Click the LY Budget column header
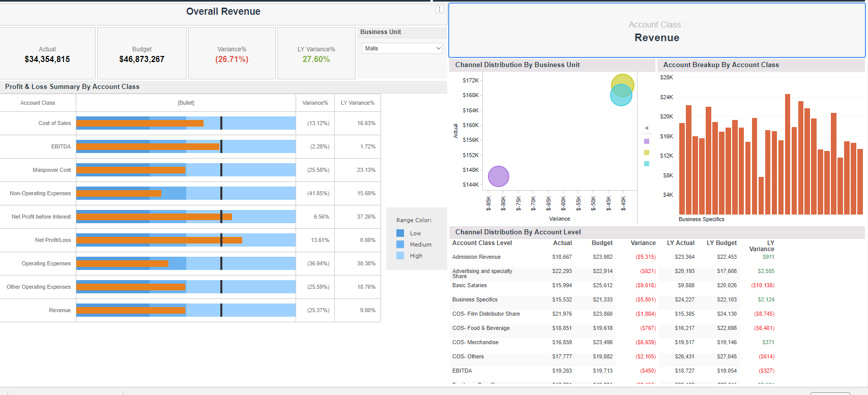Screen dimensions: 868x395 point(721,243)
